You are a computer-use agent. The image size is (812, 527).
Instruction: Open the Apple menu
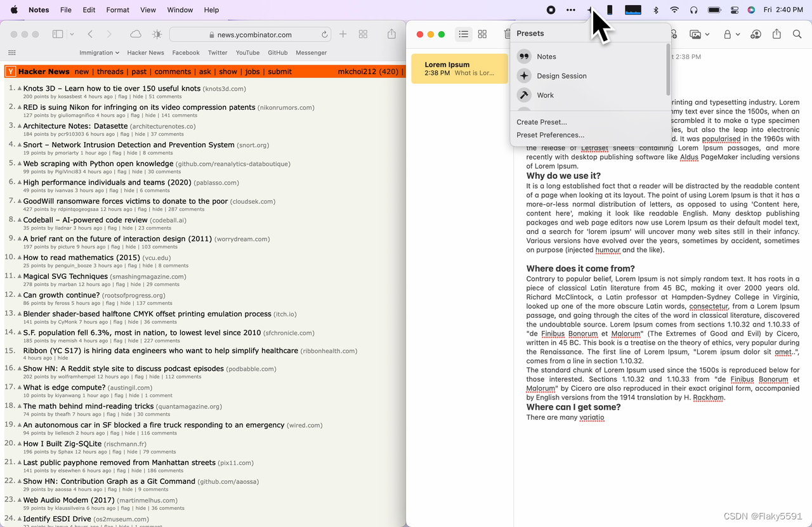coord(14,10)
